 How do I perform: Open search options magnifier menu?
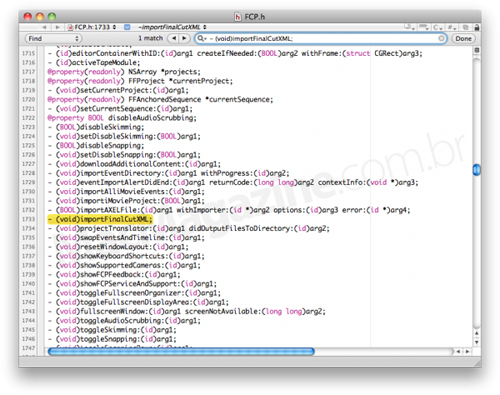click(x=202, y=39)
